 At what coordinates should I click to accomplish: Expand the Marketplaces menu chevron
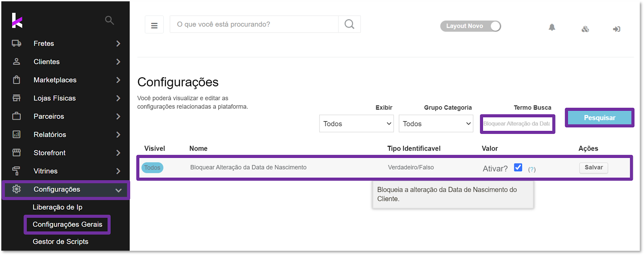click(x=118, y=80)
